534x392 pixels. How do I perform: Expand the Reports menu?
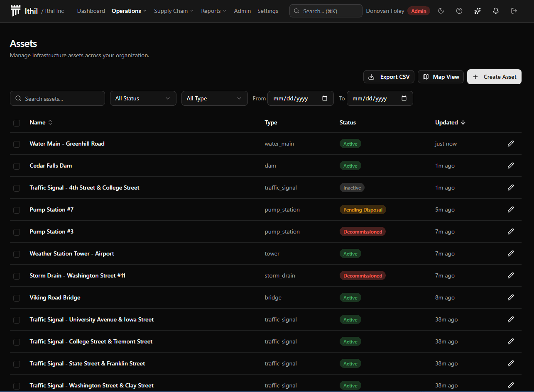tap(214, 11)
